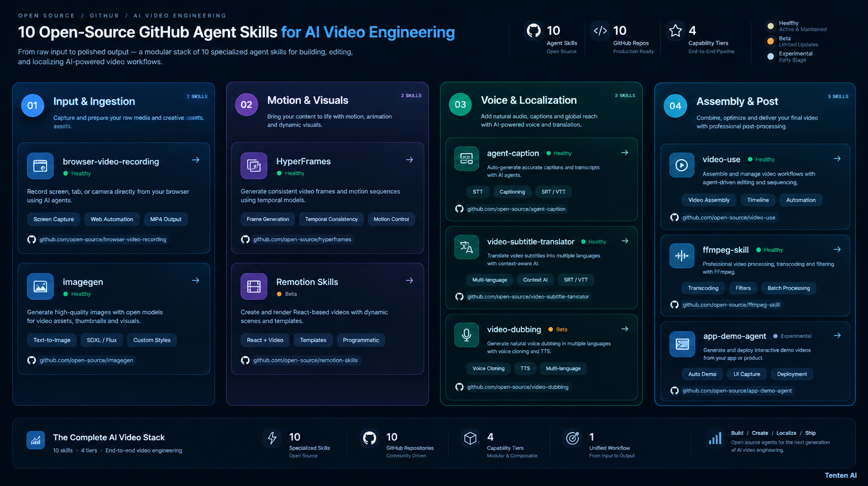The image size is (868, 486).
Task: Click the orange Beta legend dot
Action: pyautogui.click(x=770, y=41)
